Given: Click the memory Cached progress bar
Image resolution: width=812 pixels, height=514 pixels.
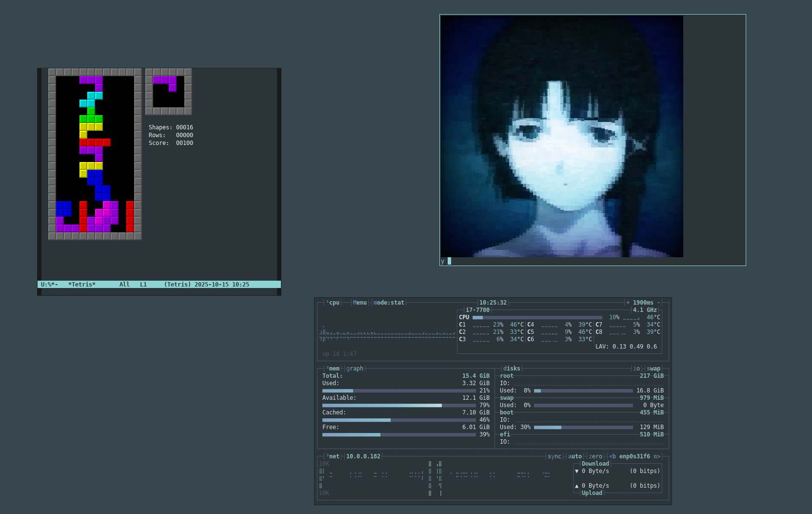Looking at the screenshot, I should (x=399, y=420).
